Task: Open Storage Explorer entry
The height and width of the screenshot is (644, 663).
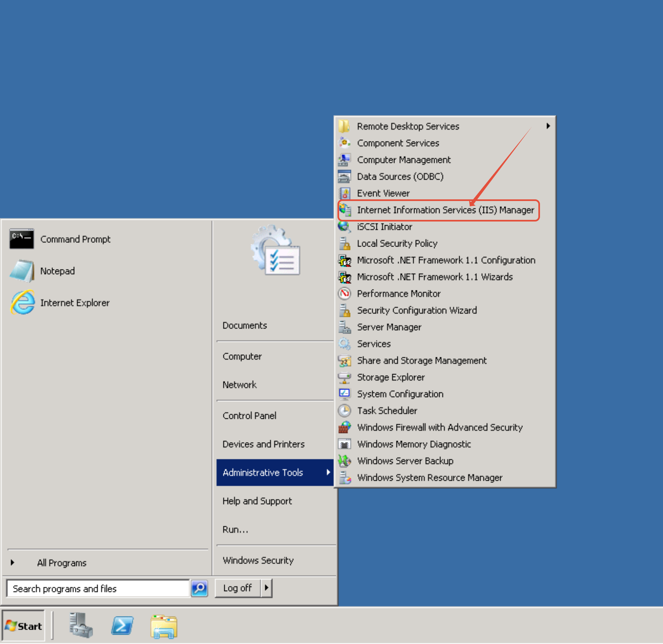Action: click(445, 377)
